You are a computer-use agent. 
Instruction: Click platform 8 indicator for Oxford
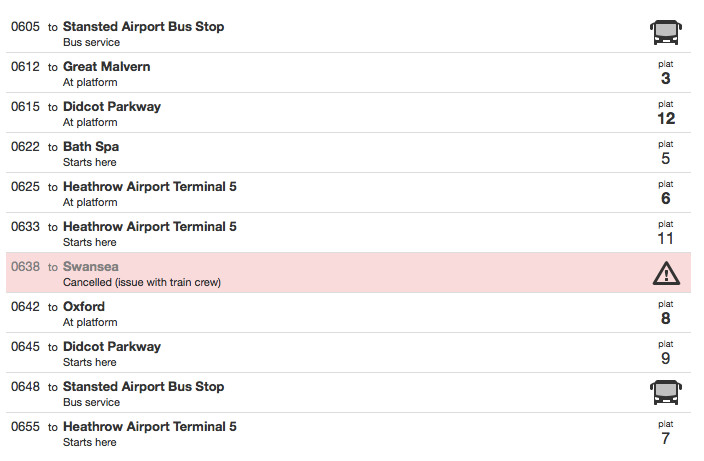(x=665, y=318)
